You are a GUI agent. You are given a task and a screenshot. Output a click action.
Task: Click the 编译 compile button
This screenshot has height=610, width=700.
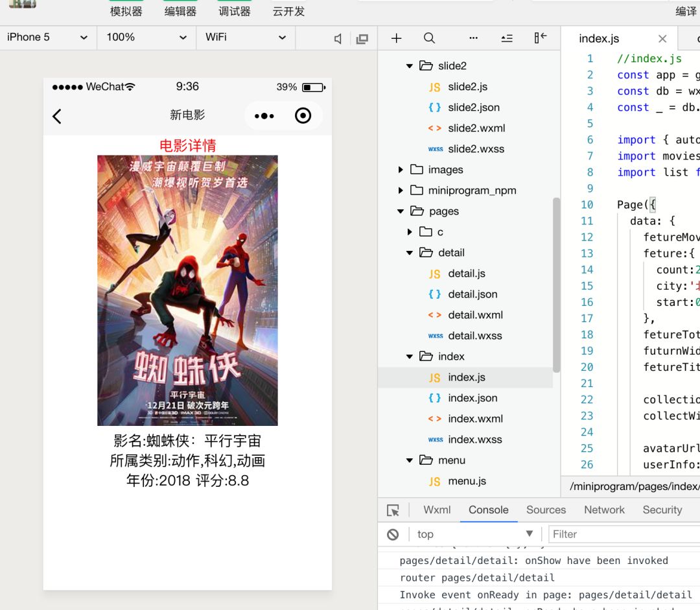686,11
